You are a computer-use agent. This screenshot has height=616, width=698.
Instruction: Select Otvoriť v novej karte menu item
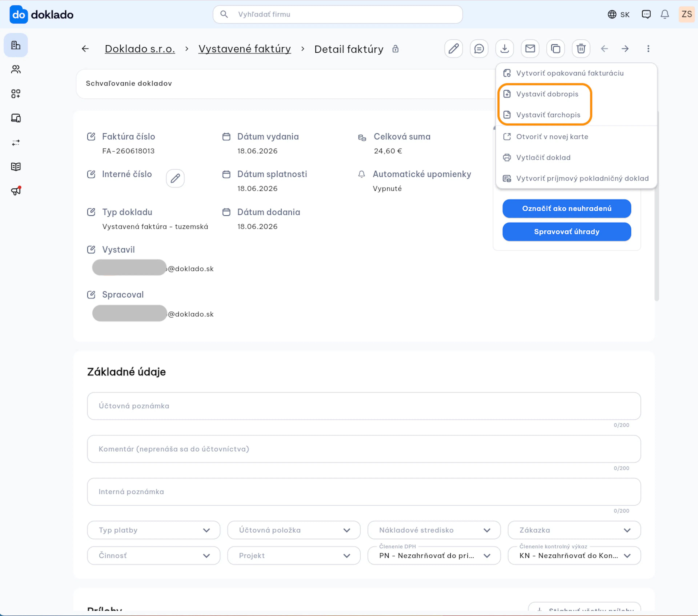tap(576, 137)
